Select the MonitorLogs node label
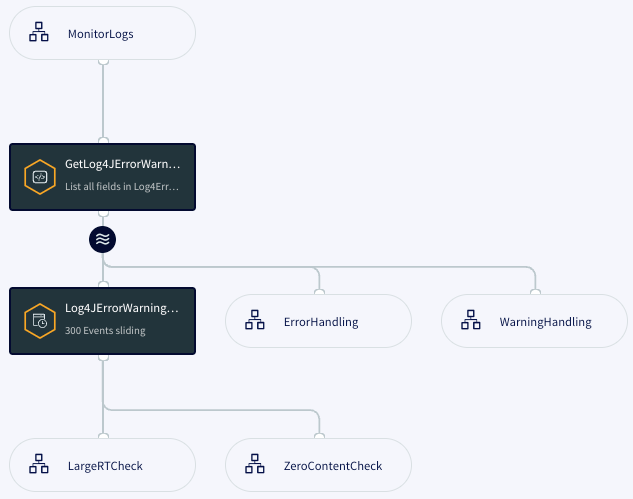Screen dimensions: 633x499 pos(100,34)
